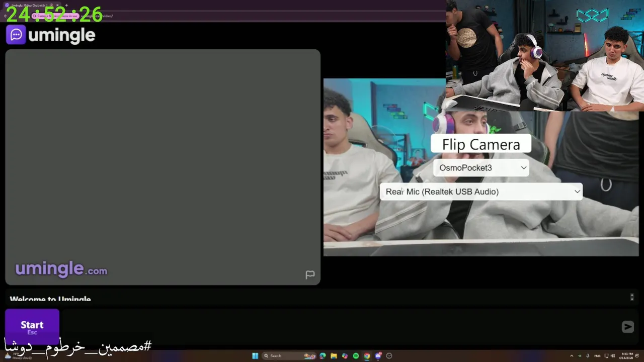Click the camera and microphone in use chip
644x362 pixels.
[55, 16]
